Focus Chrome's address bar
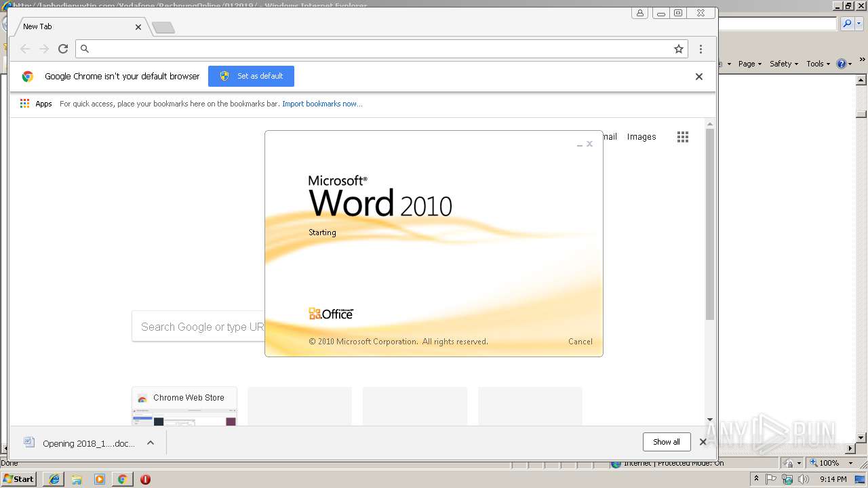The height and width of the screenshot is (488, 868). tap(381, 49)
